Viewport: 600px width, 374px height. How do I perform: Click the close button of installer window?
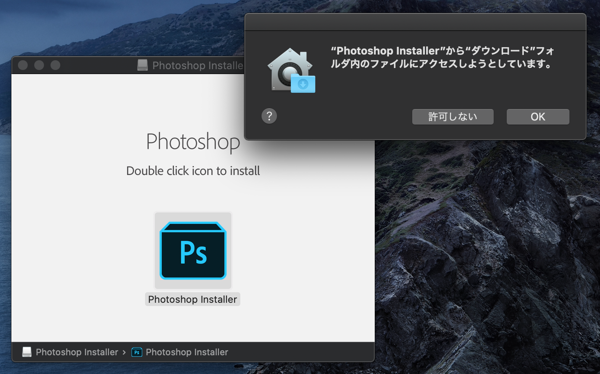point(23,65)
